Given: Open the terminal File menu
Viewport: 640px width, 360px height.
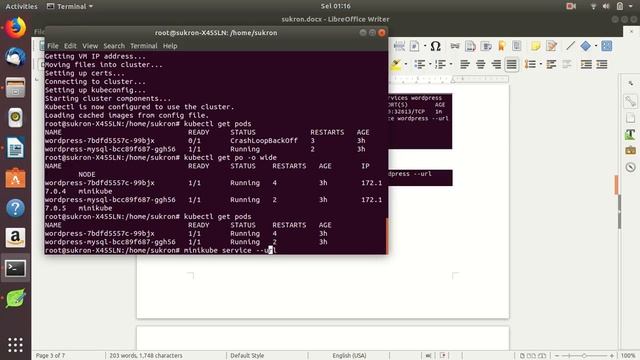Looking at the screenshot, I should 53,46.
